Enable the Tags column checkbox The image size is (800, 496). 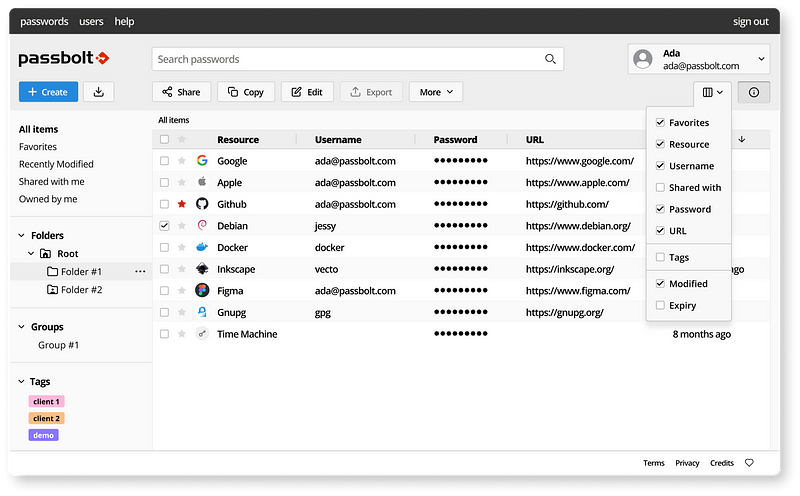[660, 257]
